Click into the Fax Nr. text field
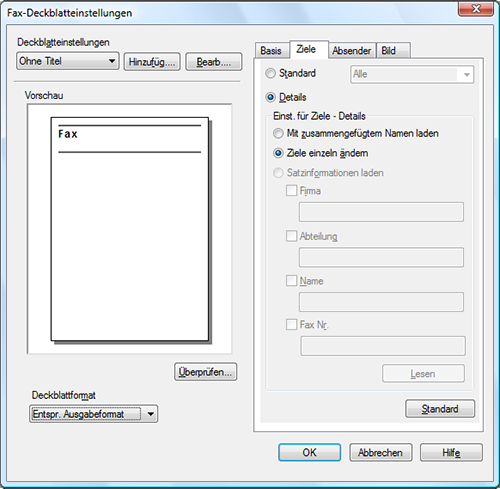The height and width of the screenshot is (489, 500). [383, 346]
